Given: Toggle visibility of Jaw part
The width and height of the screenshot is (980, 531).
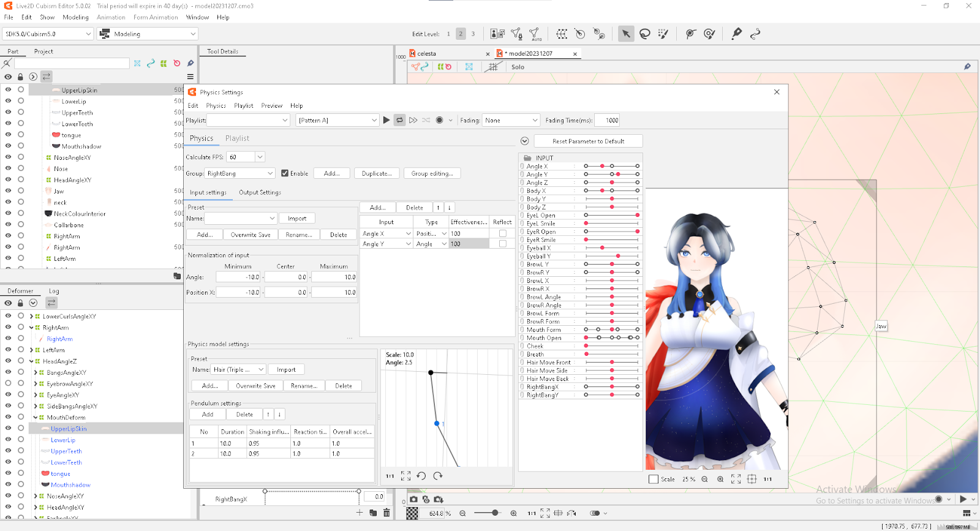Looking at the screenshot, I should click(x=8, y=191).
